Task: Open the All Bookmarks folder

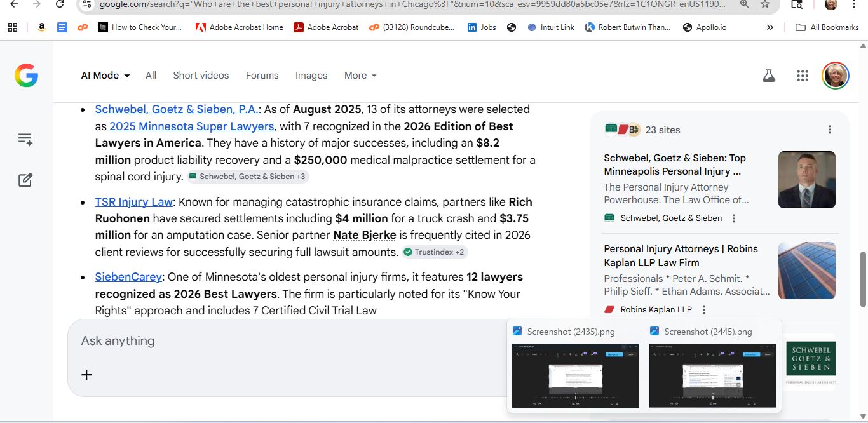Action: pyautogui.click(x=827, y=27)
